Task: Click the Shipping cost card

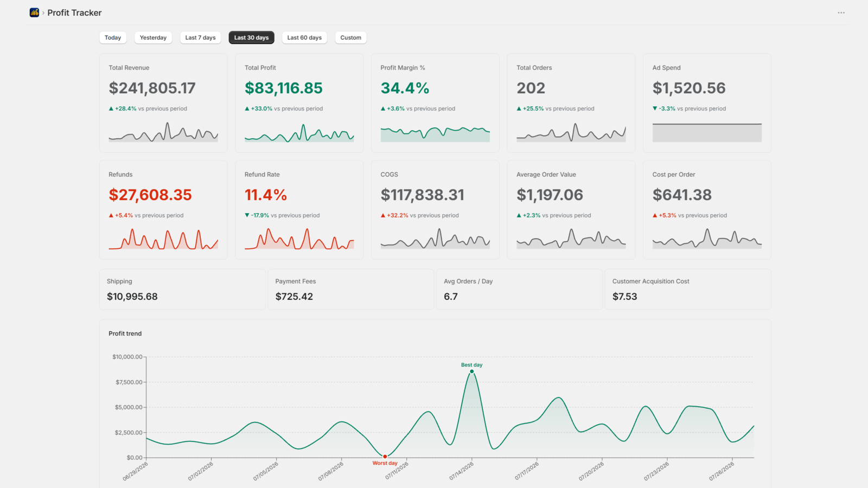Action: [x=182, y=290]
